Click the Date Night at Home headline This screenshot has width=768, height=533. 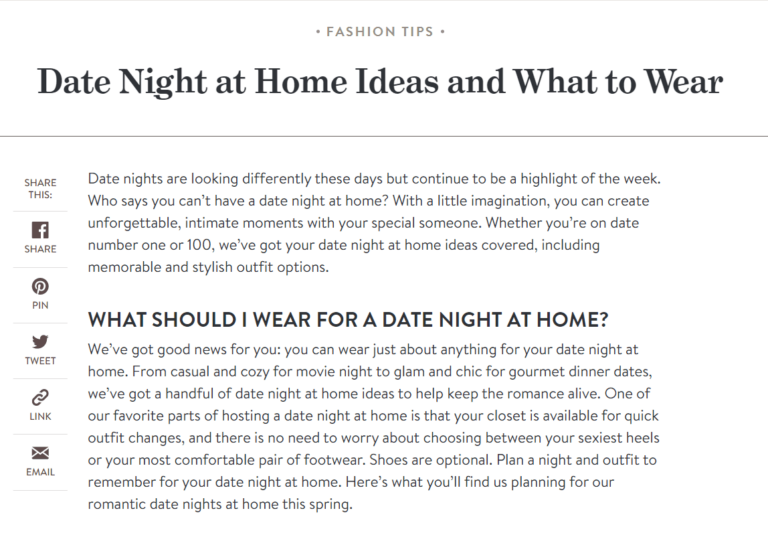[379, 81]
